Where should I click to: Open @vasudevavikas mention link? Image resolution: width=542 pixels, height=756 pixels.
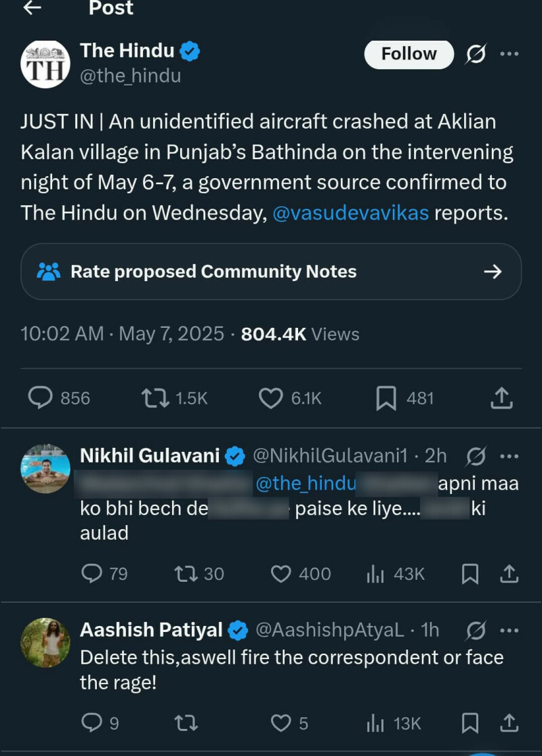(x=350, y=213)
